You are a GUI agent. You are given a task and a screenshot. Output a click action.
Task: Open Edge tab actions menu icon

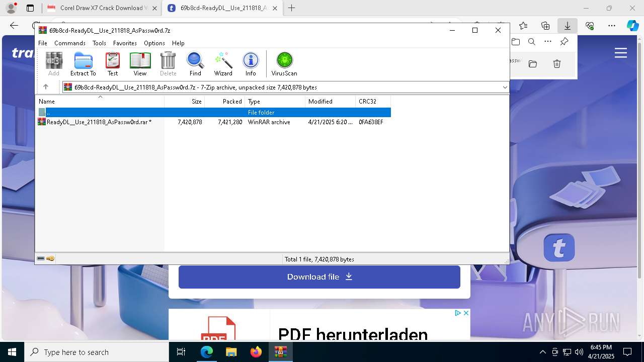30,8
